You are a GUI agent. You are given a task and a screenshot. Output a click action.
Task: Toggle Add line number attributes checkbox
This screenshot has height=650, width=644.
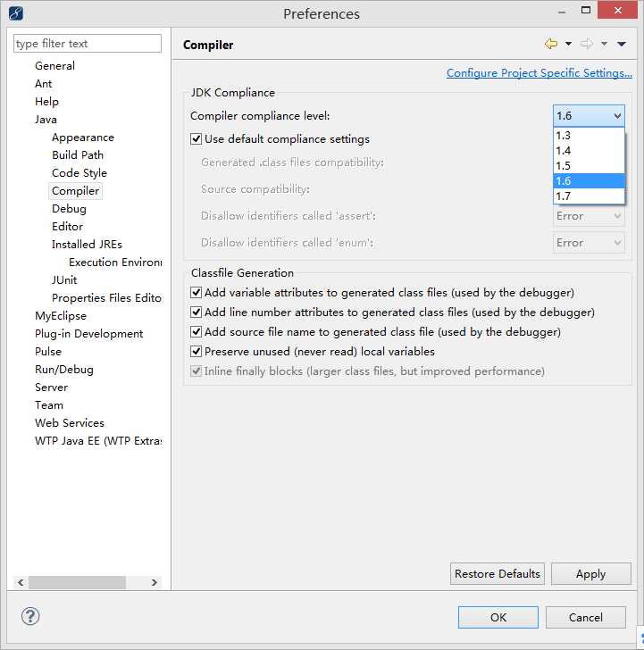click(197, 312)
